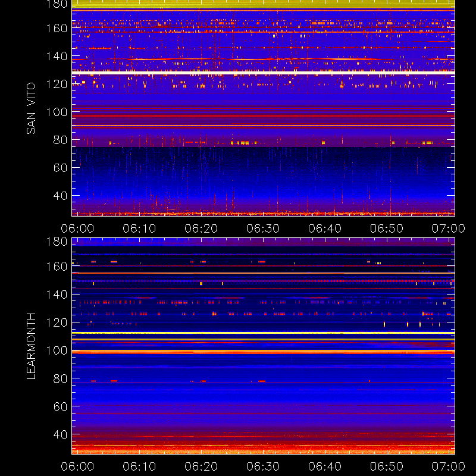Click the 40 tick label on Learmonth axis
The image size is (476, 476).
(x=60, y=434)
